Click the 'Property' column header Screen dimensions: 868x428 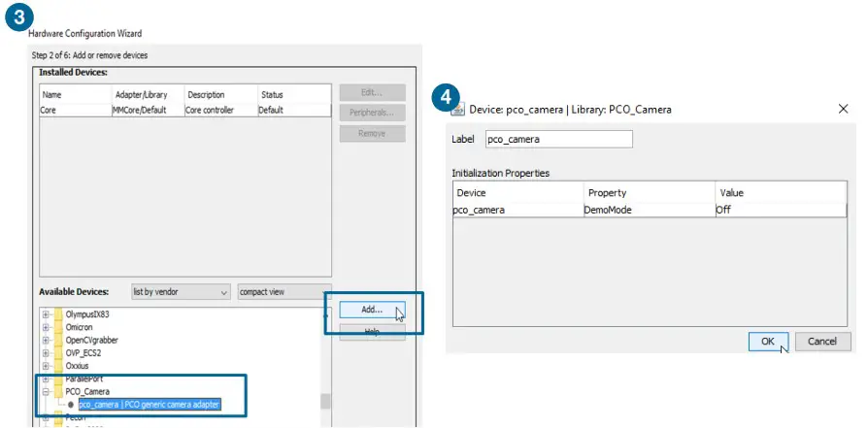coord(650,193)
